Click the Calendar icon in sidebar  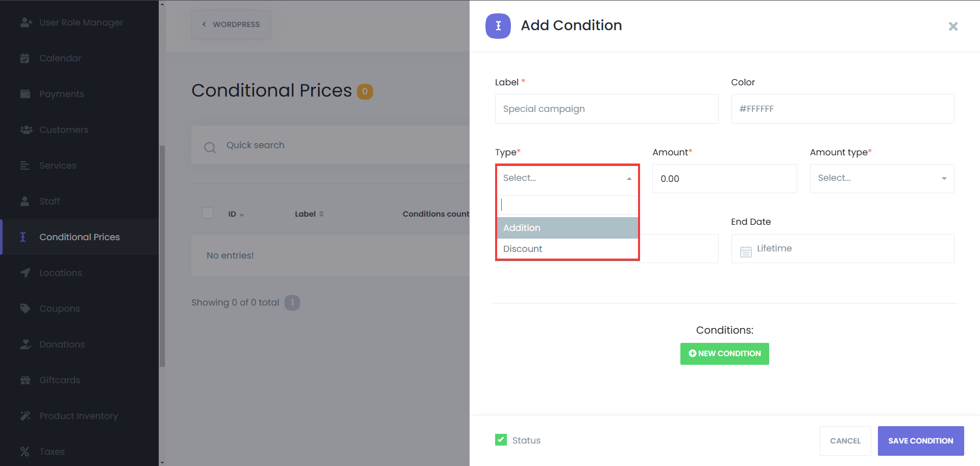pos(24,58)
